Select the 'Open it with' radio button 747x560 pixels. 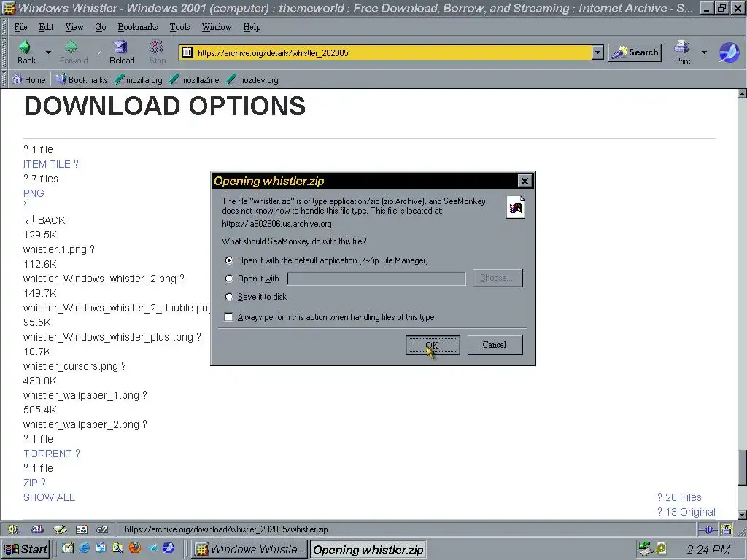pos(229,279)
